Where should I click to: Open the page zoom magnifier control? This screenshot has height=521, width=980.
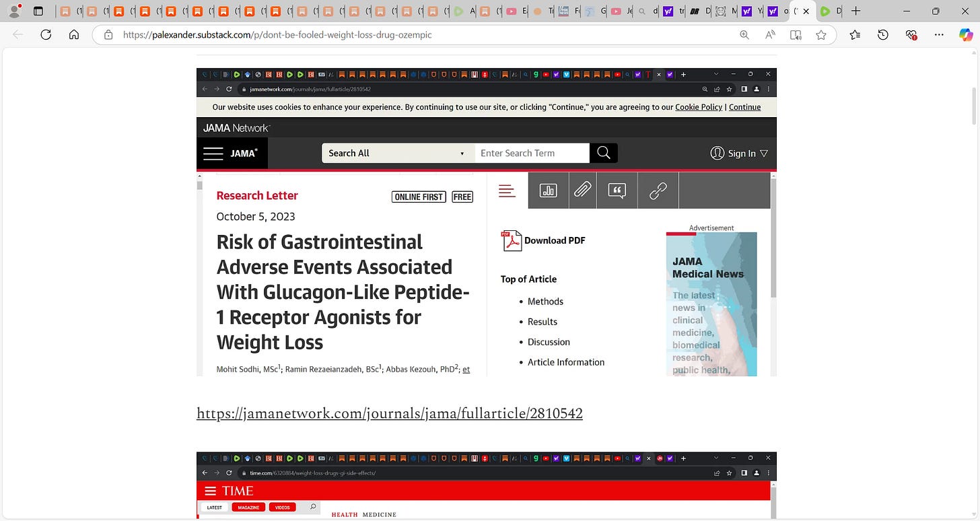[744, 35]
